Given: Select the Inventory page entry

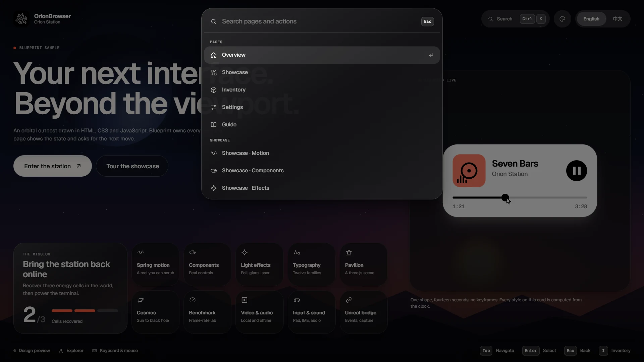Looking at the screenshot, I should 322,90.
